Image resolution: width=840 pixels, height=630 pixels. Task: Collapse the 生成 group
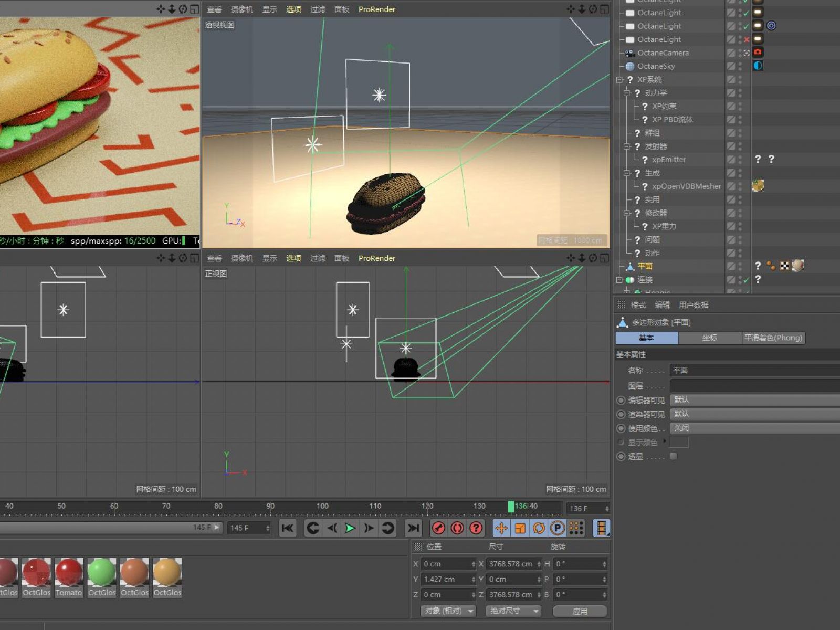click(x=627, y=173)
